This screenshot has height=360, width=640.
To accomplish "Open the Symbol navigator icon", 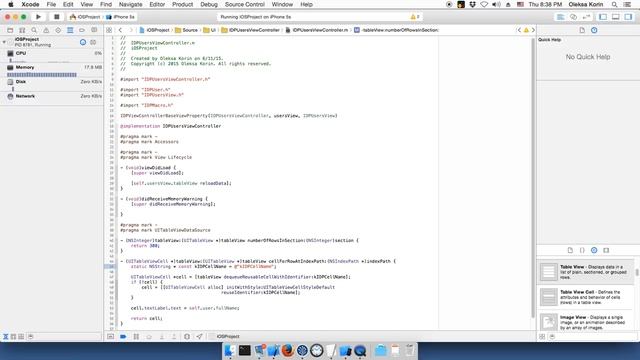I will (x=22, y=30).
